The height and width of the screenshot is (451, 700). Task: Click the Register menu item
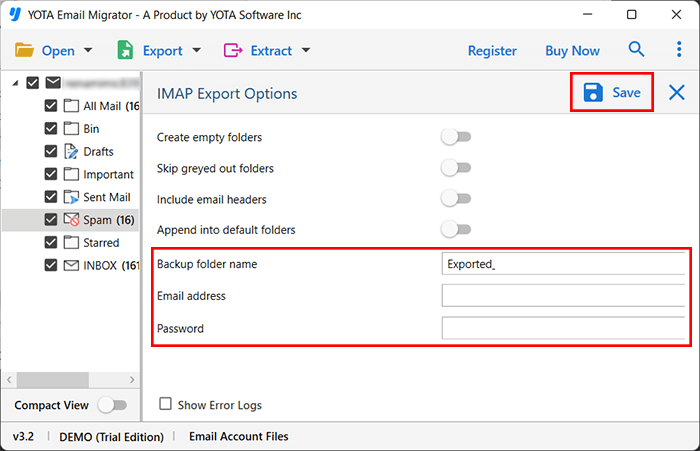click(x=492, y=50)
